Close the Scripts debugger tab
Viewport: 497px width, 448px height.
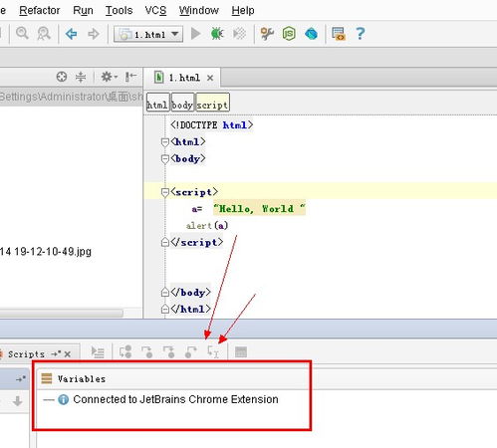click(68, 354)
